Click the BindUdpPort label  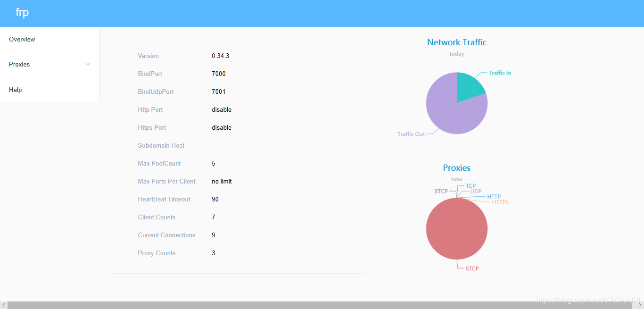156,92
